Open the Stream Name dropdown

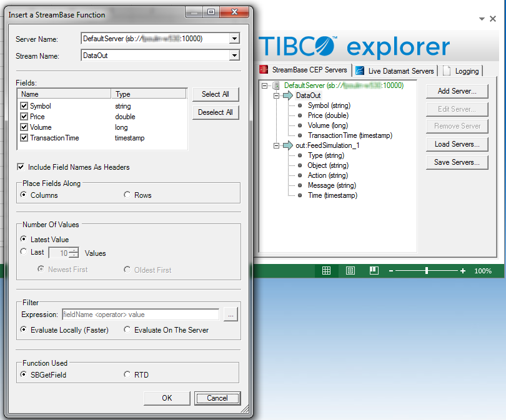click(235, 56)
